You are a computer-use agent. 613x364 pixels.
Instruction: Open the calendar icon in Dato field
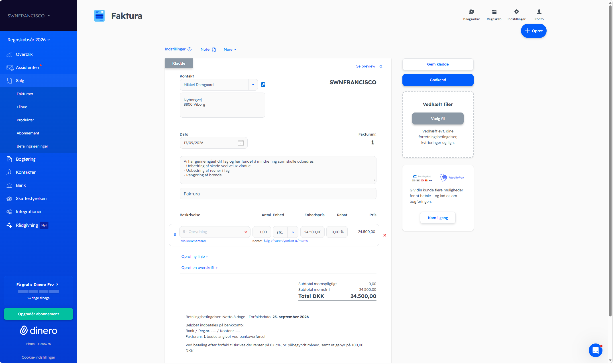click(x=241, y=143)
